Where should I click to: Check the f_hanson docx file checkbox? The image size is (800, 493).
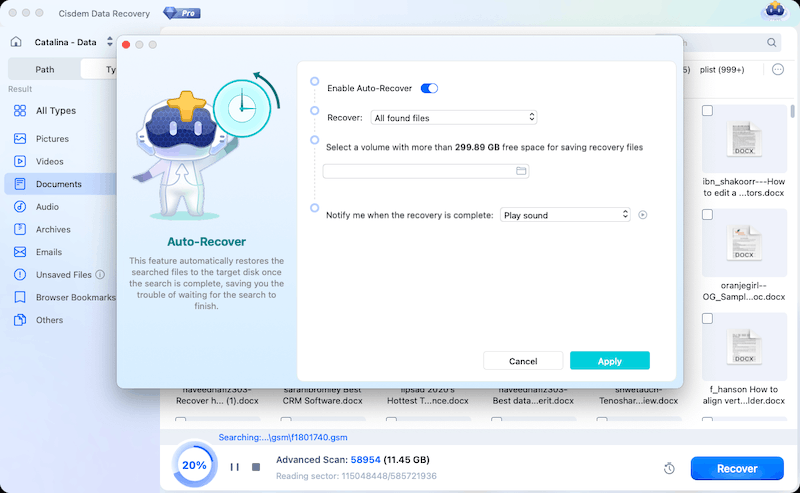(x=707, y=319)
